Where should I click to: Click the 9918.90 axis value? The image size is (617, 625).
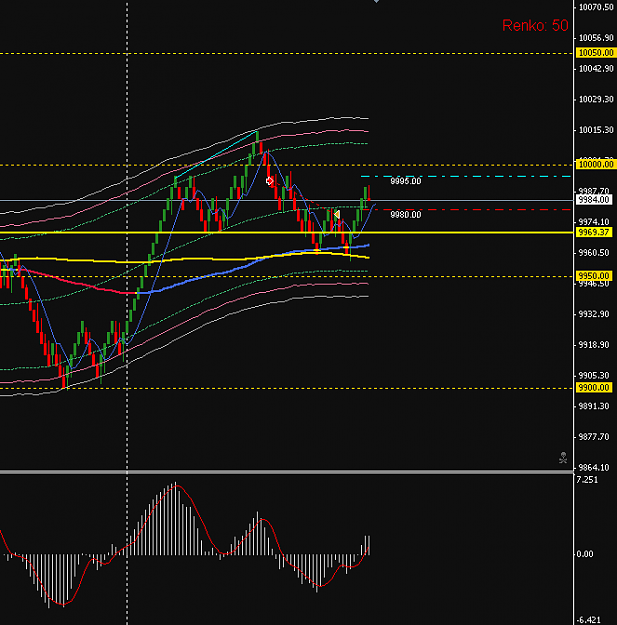[x=594, y=345]
